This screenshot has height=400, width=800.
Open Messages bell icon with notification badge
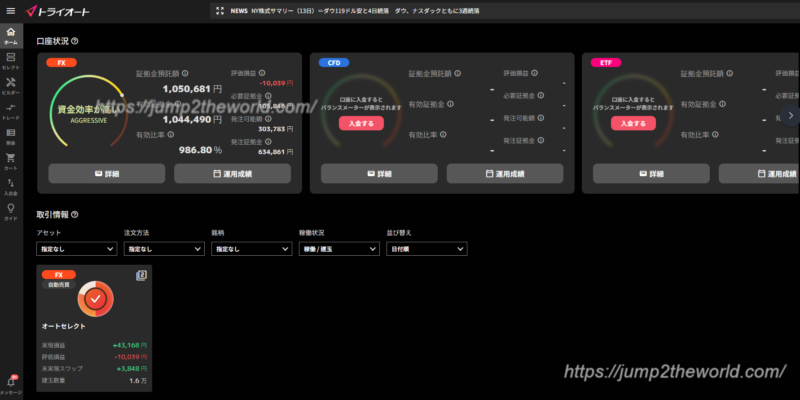pos(10,382)
